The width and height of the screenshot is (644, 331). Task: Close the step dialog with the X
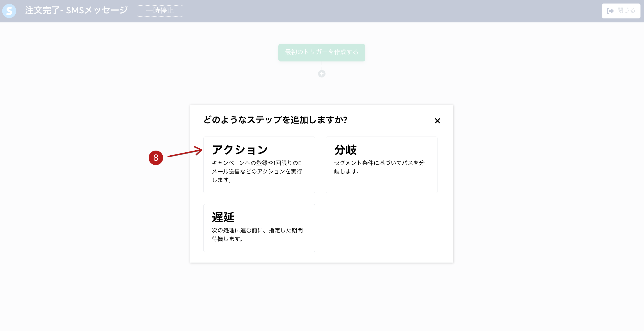click(x=437, y=121)
